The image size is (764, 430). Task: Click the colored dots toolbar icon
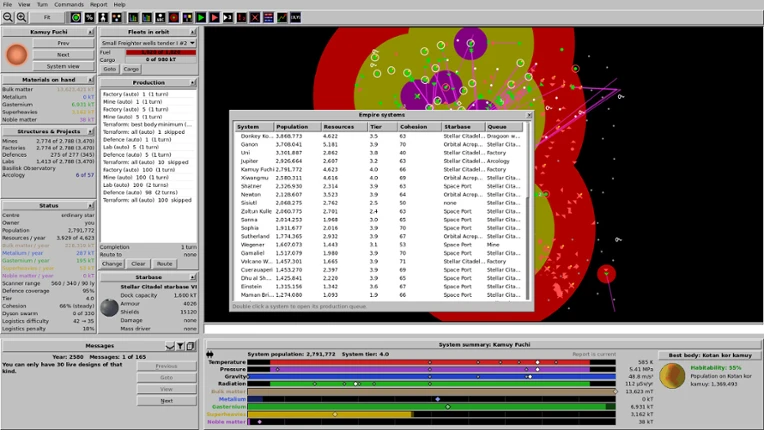(x=117, y=18)
